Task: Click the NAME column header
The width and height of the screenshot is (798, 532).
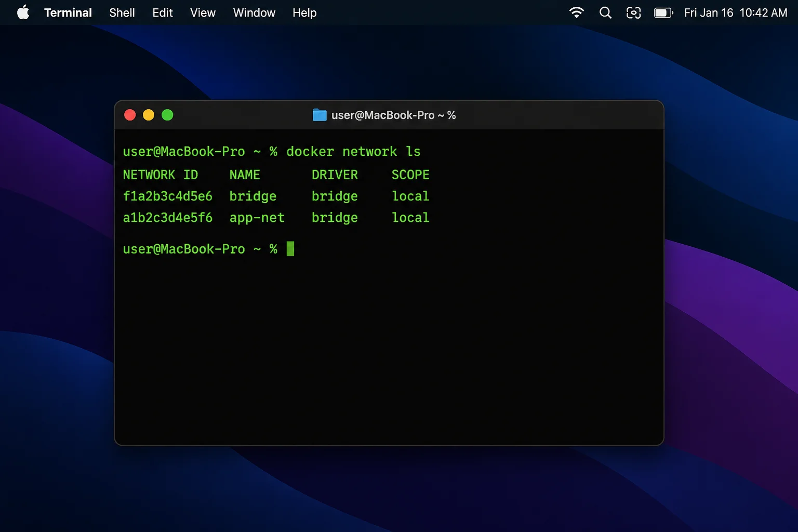Action: (245, 175)
